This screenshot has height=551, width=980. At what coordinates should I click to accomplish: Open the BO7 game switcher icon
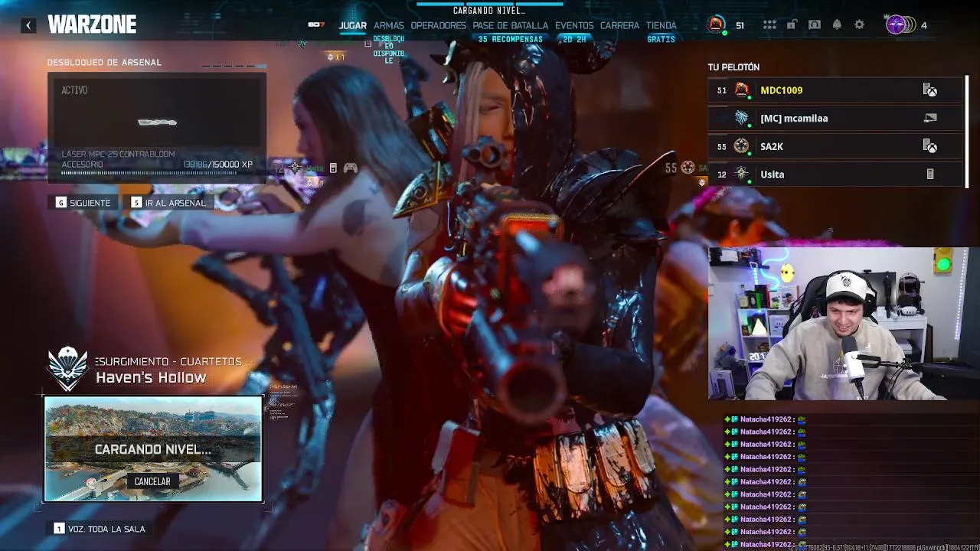316,25
